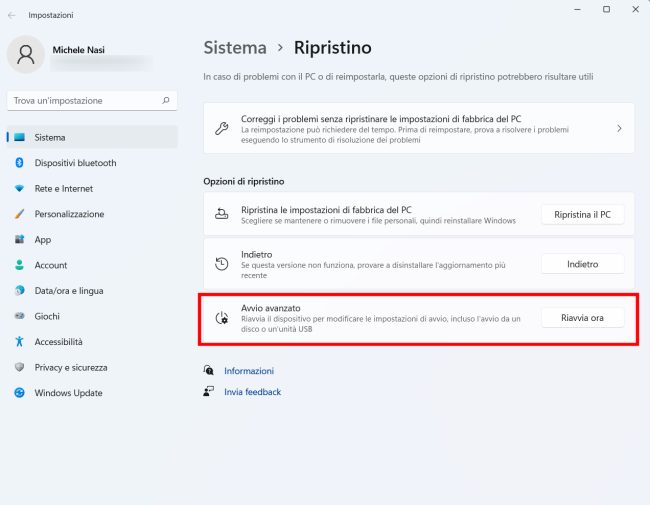Open Sistema in the sidebar

pyautogui.click(x=92, y=137)
